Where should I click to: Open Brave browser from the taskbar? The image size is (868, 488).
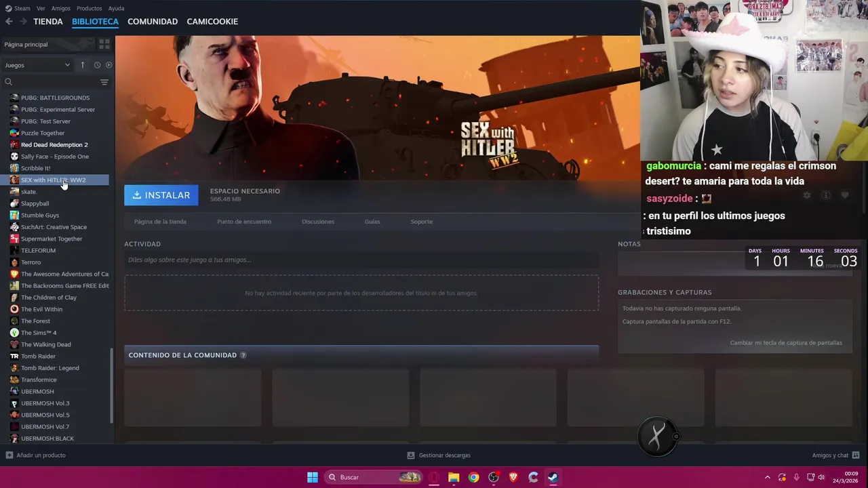point(513,477)
